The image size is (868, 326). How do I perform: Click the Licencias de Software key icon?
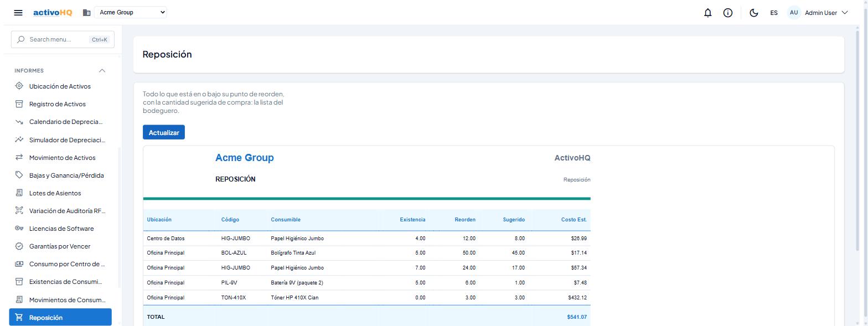(x=19, y=228)
